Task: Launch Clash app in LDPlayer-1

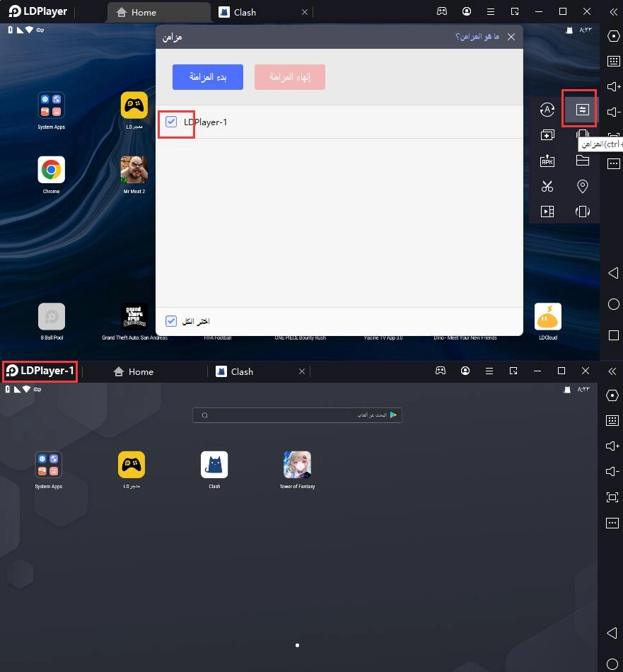Action: 214,470
